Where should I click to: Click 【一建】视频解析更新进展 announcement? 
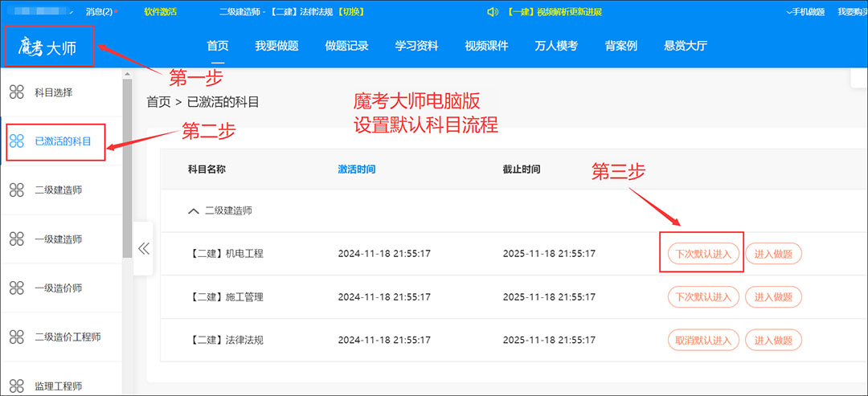click(x=554, y=11)
